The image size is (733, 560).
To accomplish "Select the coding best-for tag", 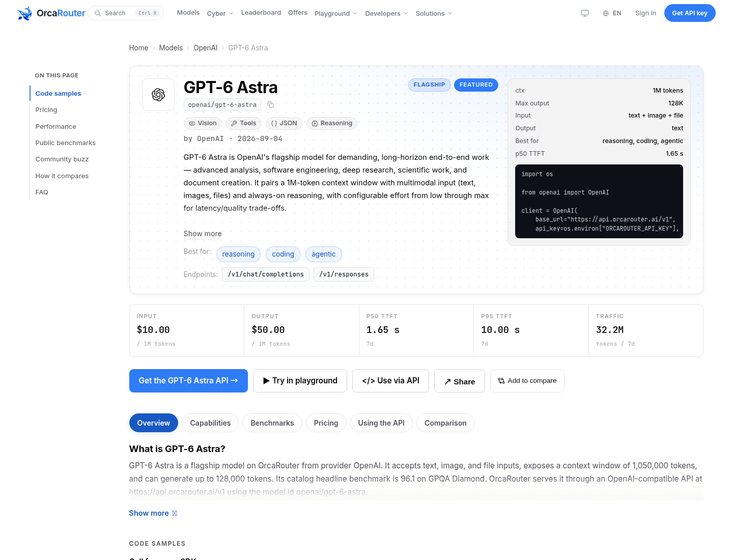I will [283, 254].
